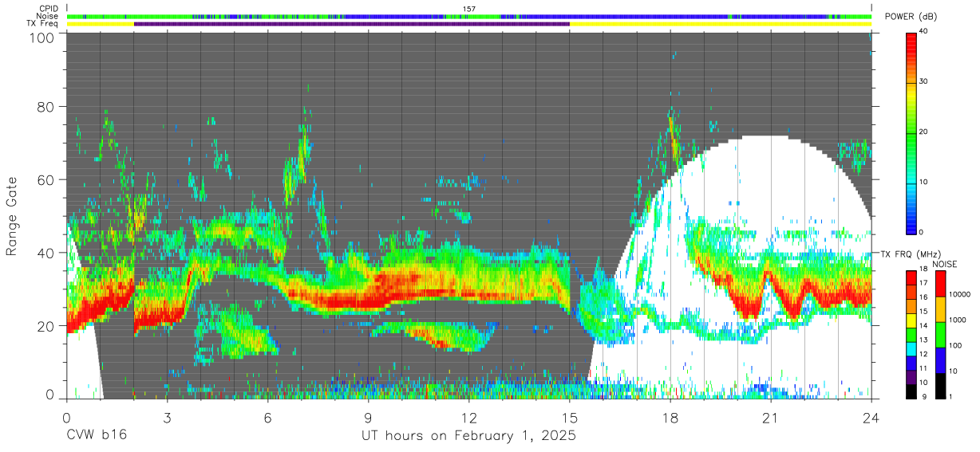The width and height of the screenshot is (980, 452).
Task: Click the Range Gate axis title
Action: pyautogui.click(x=12, y=215)
